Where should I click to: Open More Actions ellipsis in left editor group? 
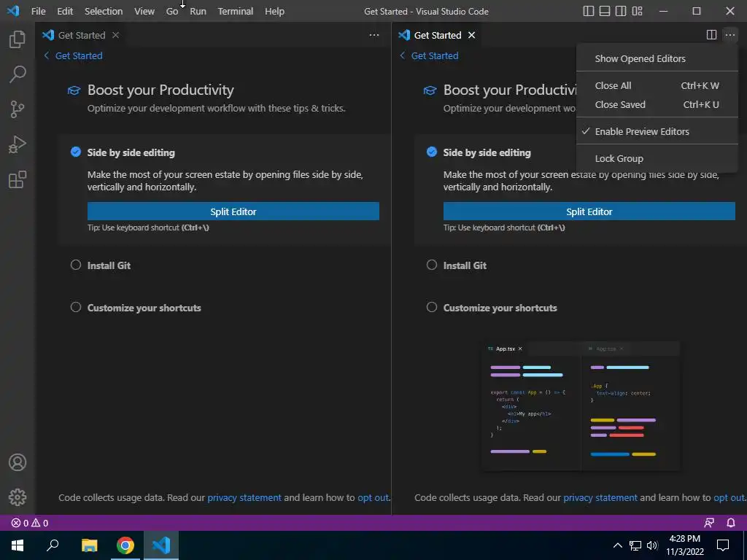point(374,35)
